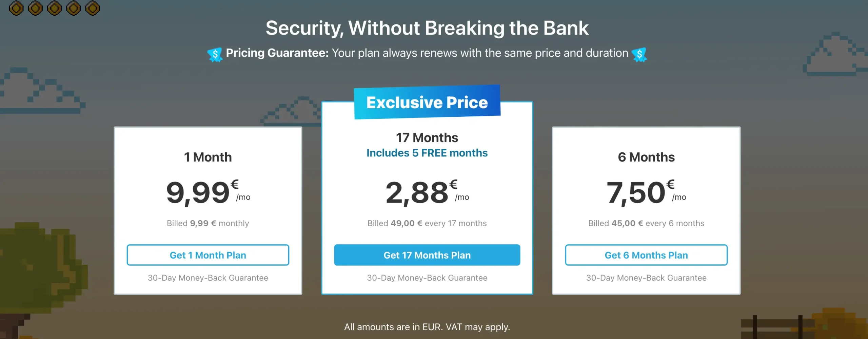Image resolution: width=868 pixels, height=339 pixels.
Task: Click the second gold coin icon
Action: click(35, 8)
